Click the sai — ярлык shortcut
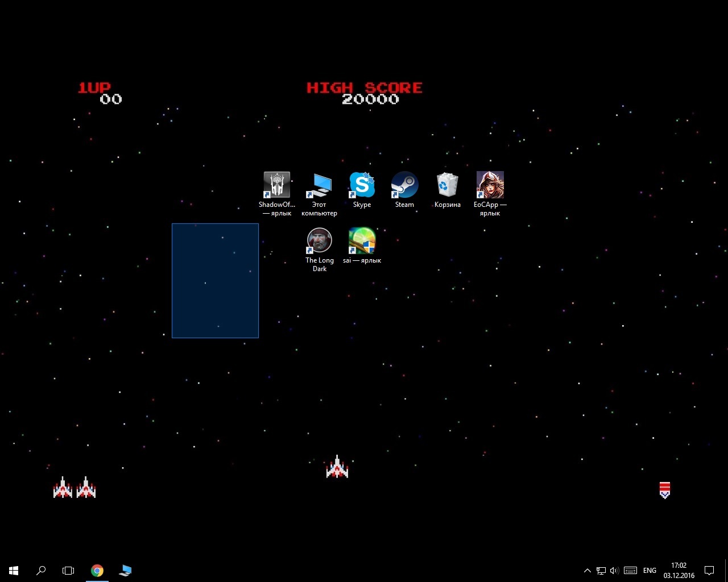This screenshot has width=728, height=582. point(362,241)
